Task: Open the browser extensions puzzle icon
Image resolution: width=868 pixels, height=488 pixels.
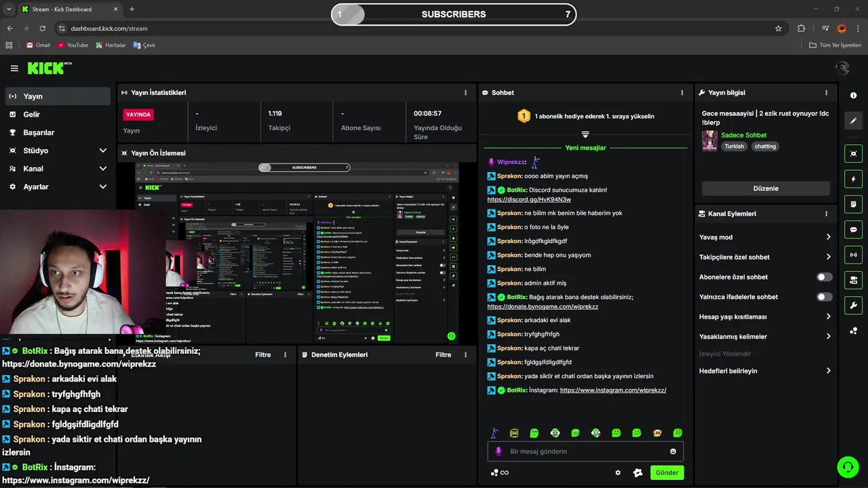Action: tap(802, 28)
